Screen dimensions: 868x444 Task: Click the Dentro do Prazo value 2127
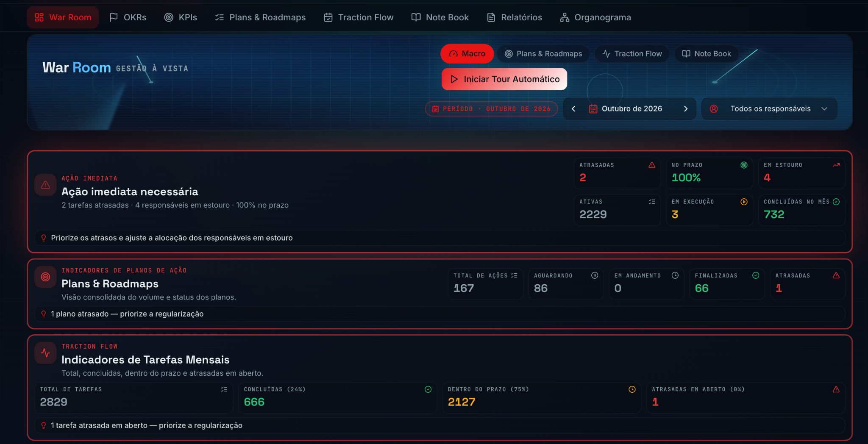point(462,402)
